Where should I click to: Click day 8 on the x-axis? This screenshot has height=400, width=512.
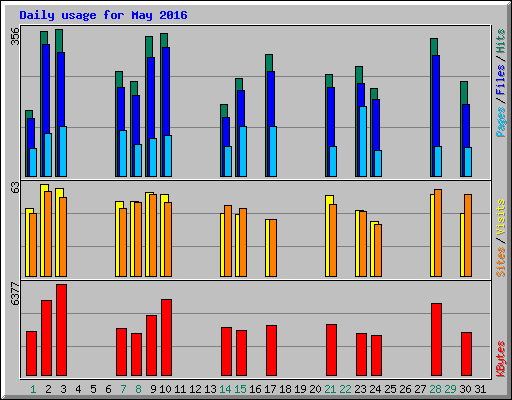138,389
